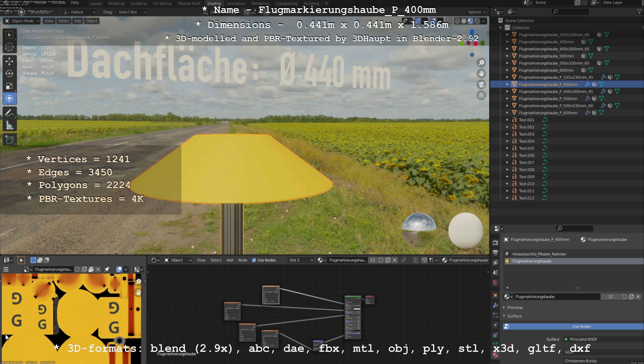The height and width of the screenshot is (364, 644).
Task: Select the Annotate pencil tool
Action: click(x=9, y=113)
